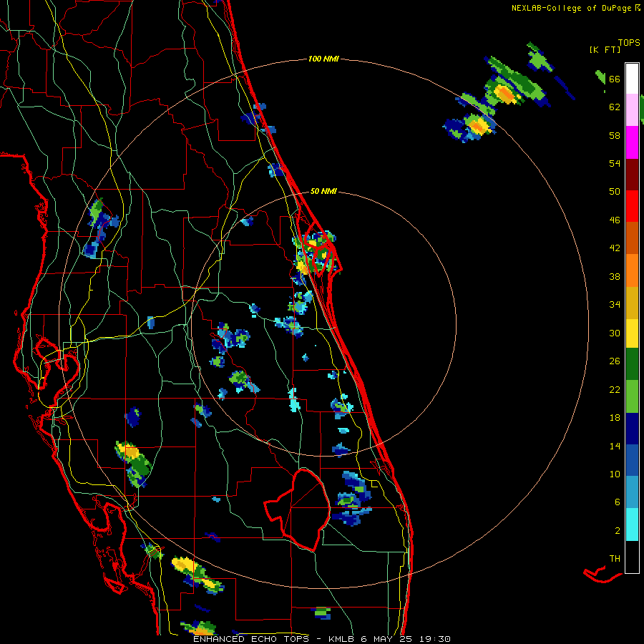This screenshot has height=644, width=644.
Task: Click the 62 value on the legend
Action: pos(615,107)
